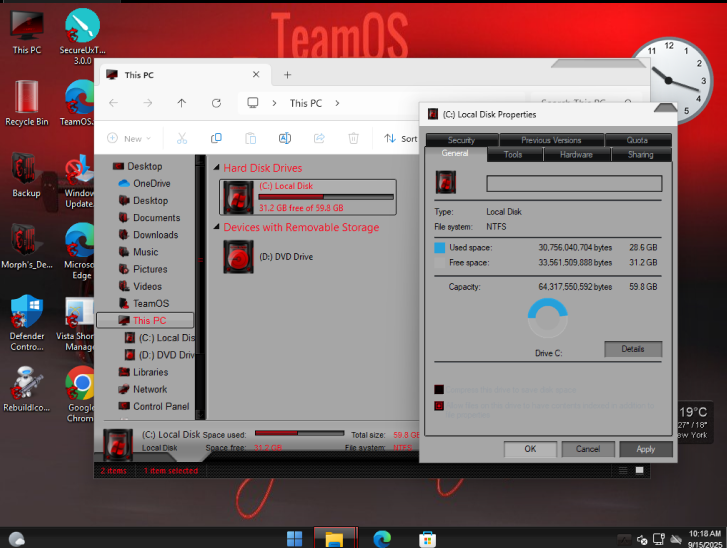Screen dimensions: 727x548
Task: Click the navigation pane scrollbar
Action: click(200, 287)
